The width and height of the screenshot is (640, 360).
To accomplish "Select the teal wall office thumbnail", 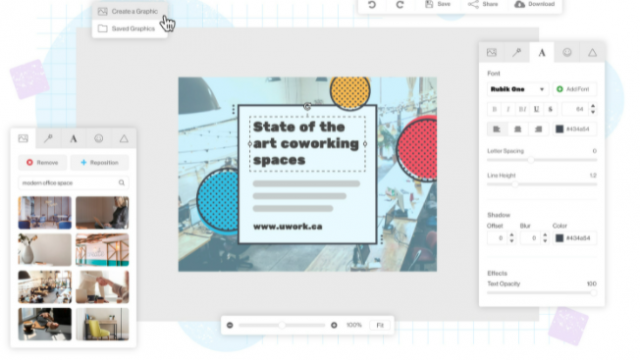I will 102,250.
